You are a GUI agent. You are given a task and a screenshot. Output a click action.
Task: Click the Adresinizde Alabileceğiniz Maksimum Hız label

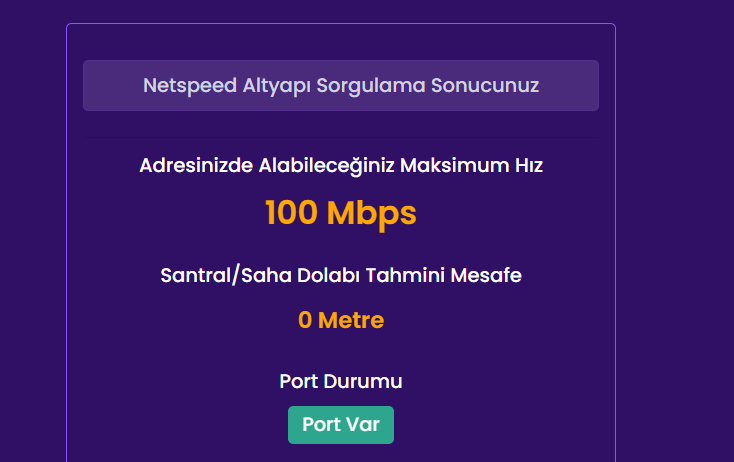341,165
